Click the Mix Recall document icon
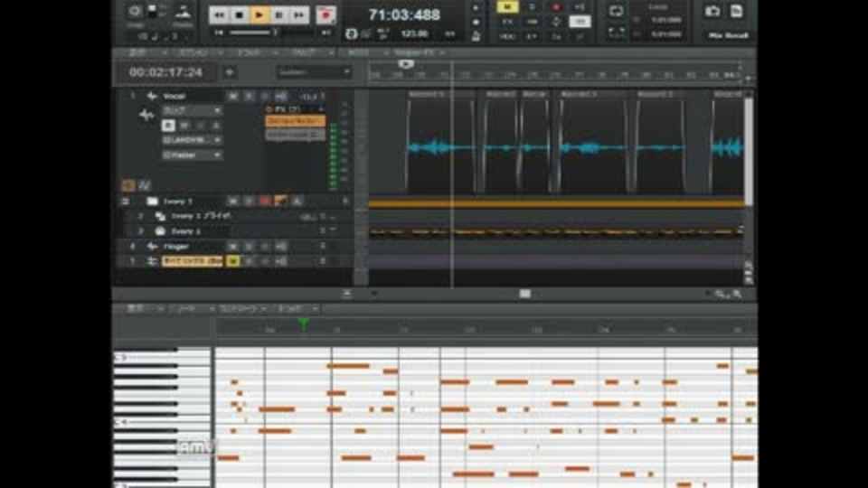This screenshot has height=488, width=868. coord(736,11)
